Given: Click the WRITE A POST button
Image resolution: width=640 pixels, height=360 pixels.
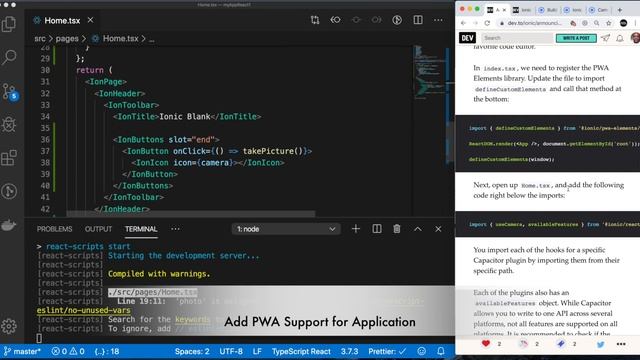Looking at the screenshot, I should click(576, 38).
